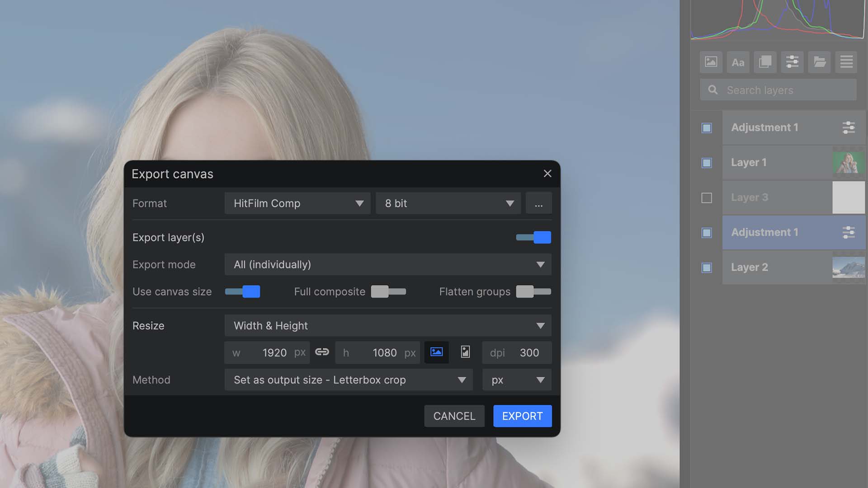This screenshot has height=488, width=868.
Task: Click the Flatten groups label
Action: point(475,291)
